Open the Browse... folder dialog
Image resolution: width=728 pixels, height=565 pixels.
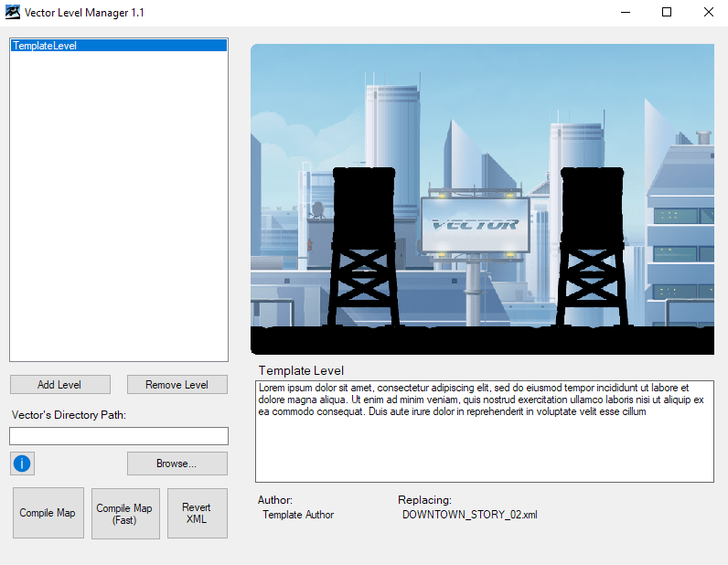pyautogui.click(x=177, y=464)
